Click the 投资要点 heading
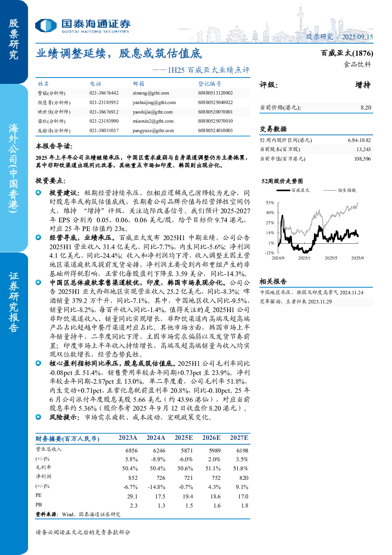 [51, 181]
